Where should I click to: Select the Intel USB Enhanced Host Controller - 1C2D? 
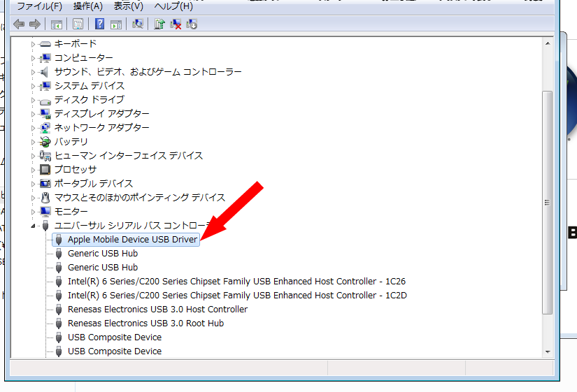(237, 296)
